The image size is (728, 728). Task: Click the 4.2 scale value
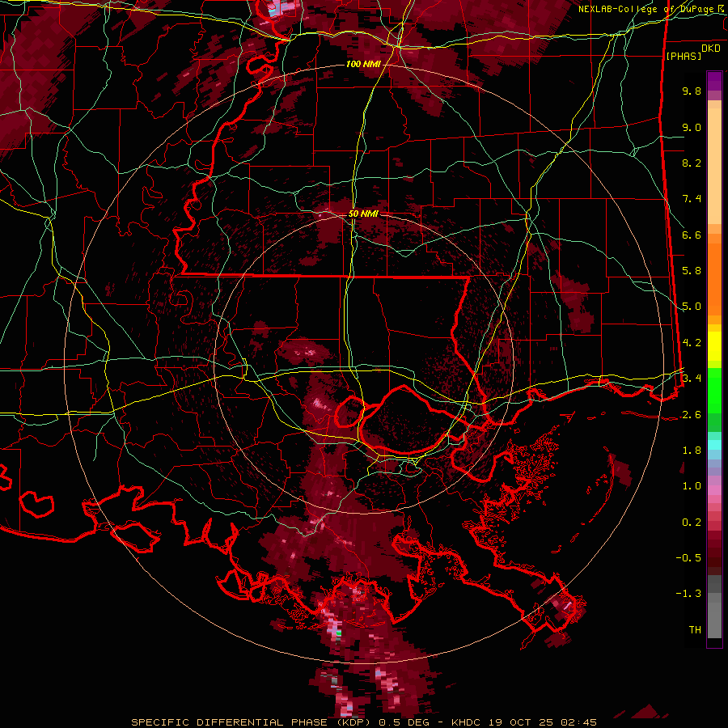tap(692, 343)
